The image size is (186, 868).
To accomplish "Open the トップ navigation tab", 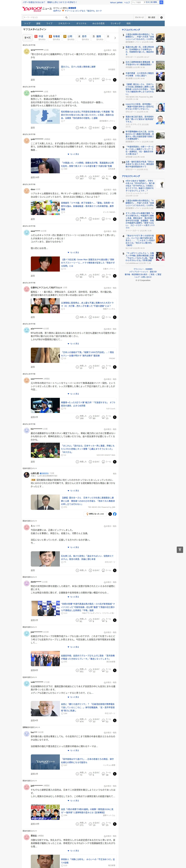I will [x=27, y=24].
